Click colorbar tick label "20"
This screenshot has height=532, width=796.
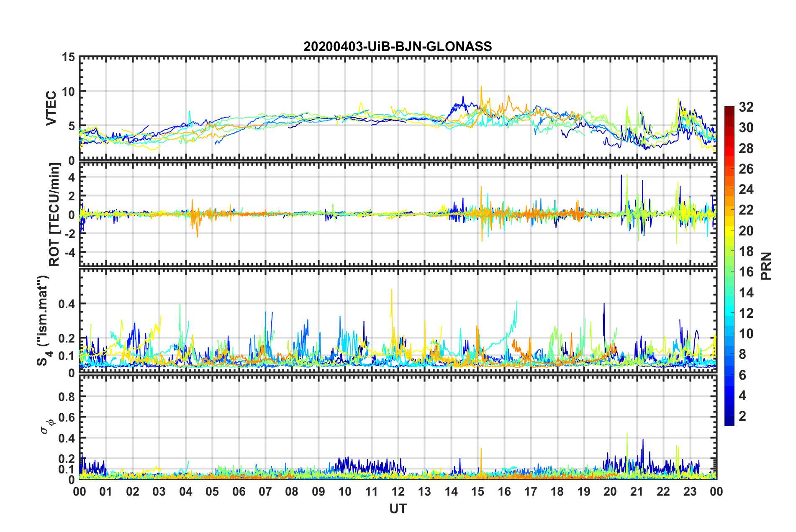click(746, 231)
